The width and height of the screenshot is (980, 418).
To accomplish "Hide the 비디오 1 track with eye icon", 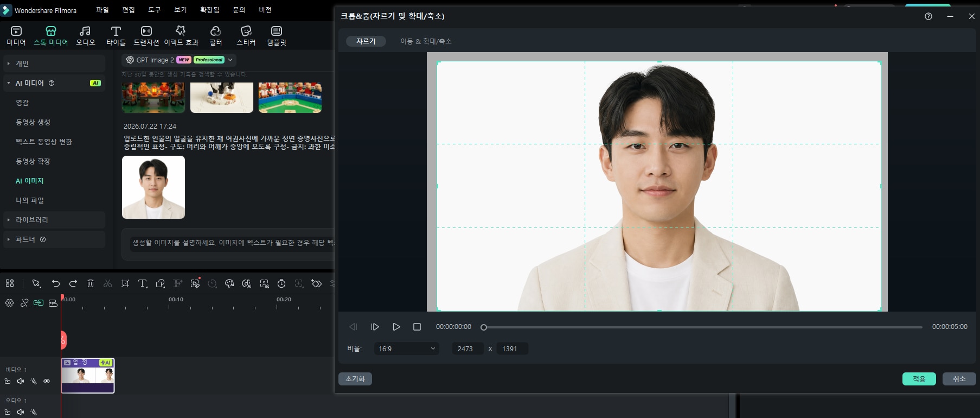I will tap(47, 381).
